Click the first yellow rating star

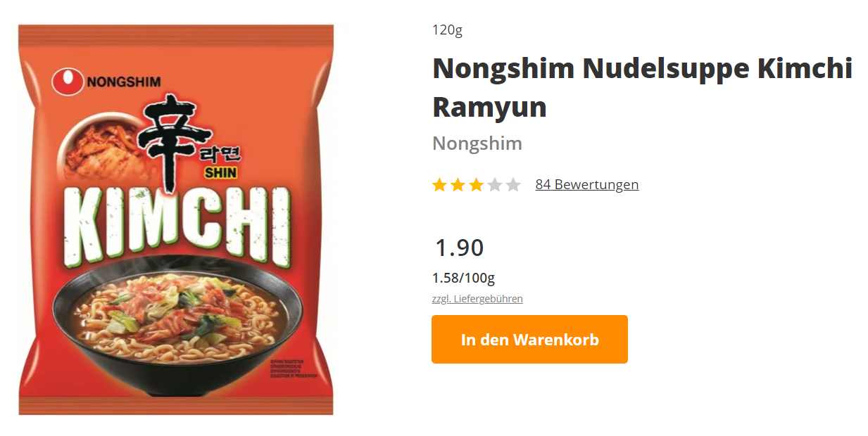point(440,185)
